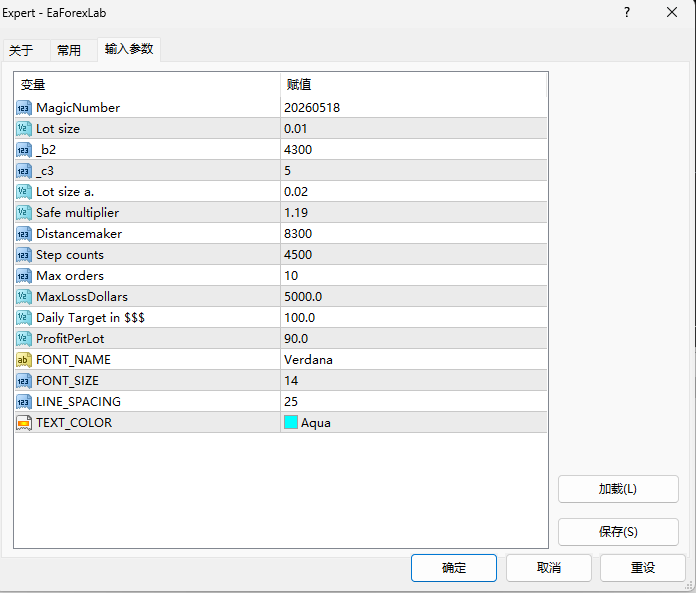Screen dimensions: 696x593
Task: Select the Max orders value 10
Action: pyautogui.click(x=291, y=276)
